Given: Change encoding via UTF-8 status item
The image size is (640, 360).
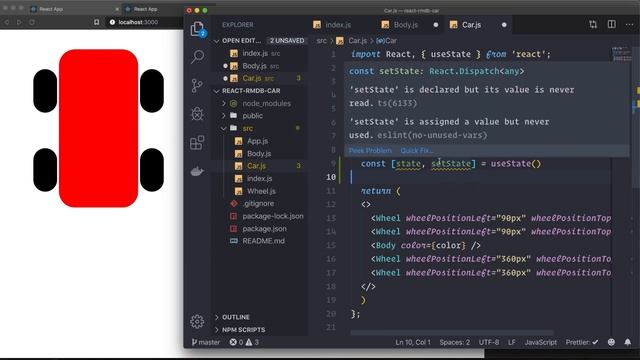Looking at the screenshot, I should pos(489,342).
